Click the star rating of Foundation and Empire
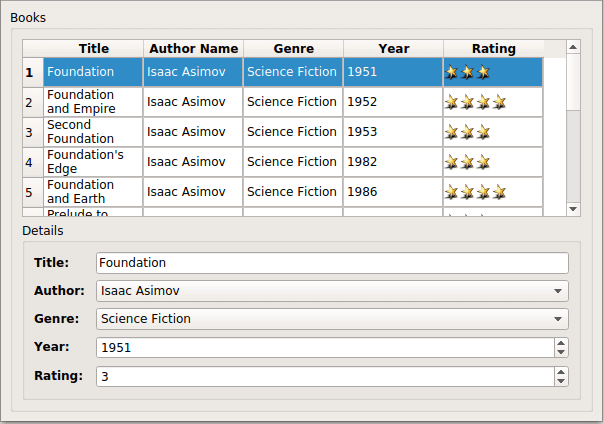Screen dimensions: 604x424 476,102
